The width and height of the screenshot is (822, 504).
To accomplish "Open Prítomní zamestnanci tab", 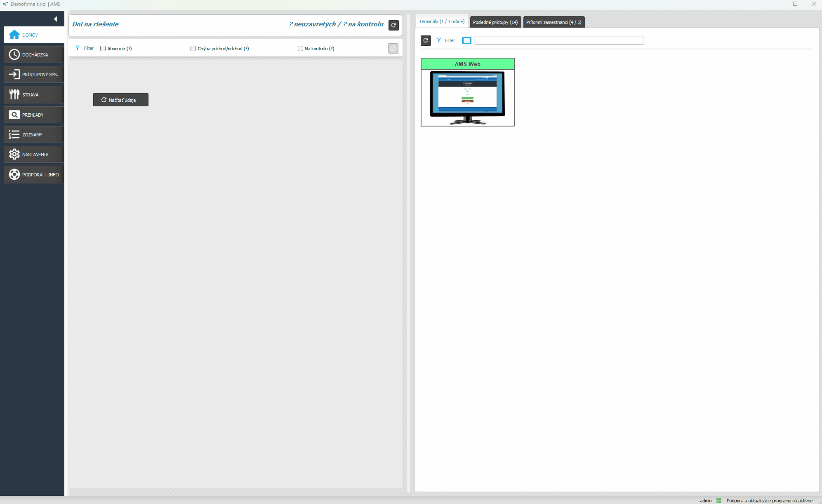I will tap(553, 22).
